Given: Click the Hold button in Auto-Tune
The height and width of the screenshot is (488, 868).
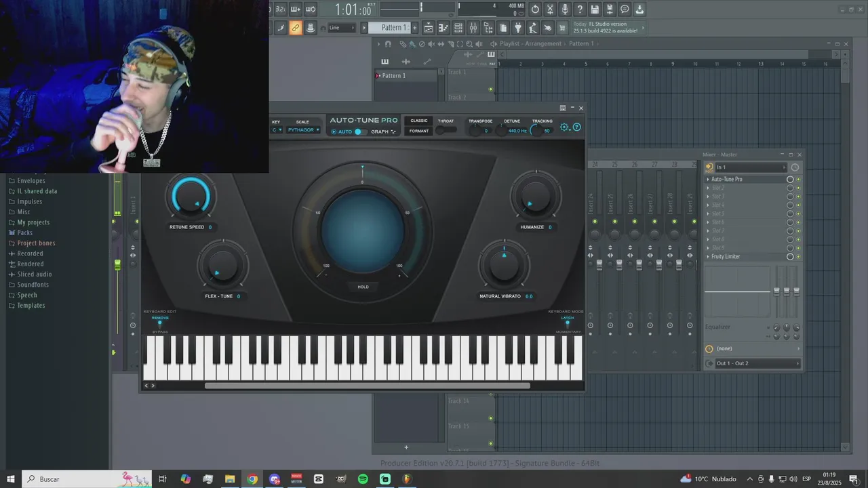Looking at the screenshot, I should point(363,287).
